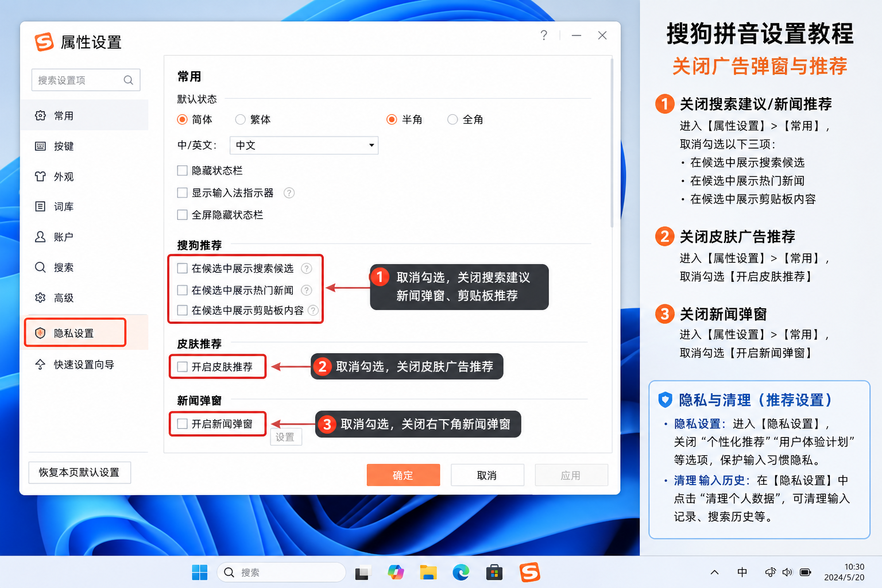The width and height of the screenshot is (882, 588).
Task: Click the gear icon beside 高级
Action: tap(40, 297)
